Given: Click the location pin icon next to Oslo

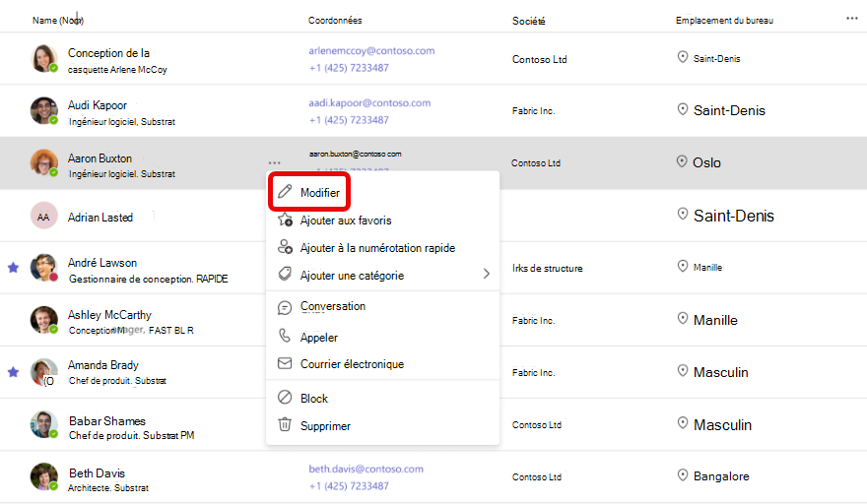Looking at the screenshot, I should (x=683, y=161).
